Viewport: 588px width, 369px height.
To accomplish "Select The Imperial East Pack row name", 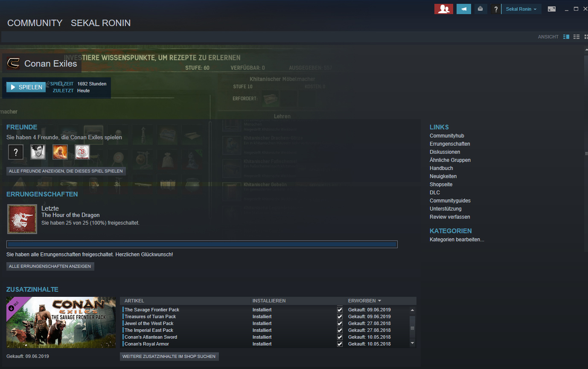I will 149,330.
